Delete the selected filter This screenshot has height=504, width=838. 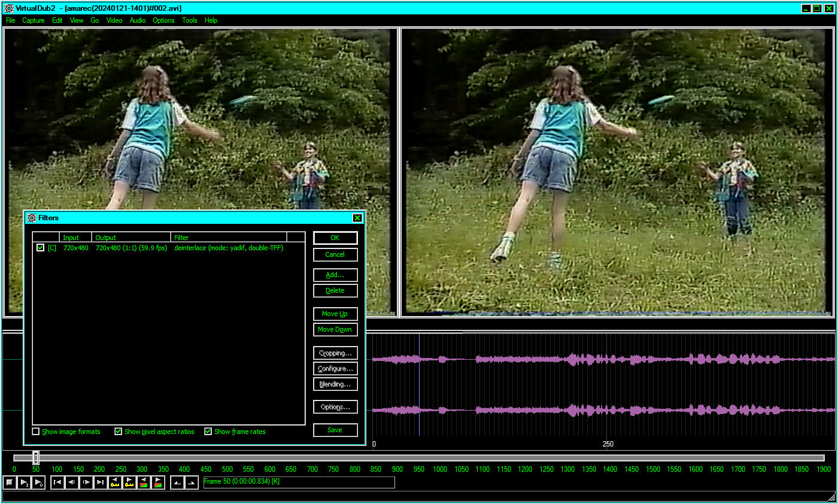pyautogui.click(x=335, y=291)
